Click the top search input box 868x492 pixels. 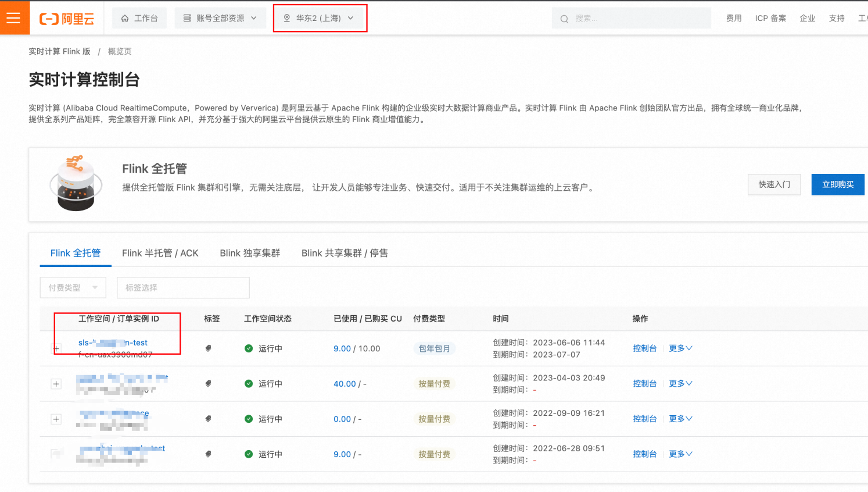[632, 19]
